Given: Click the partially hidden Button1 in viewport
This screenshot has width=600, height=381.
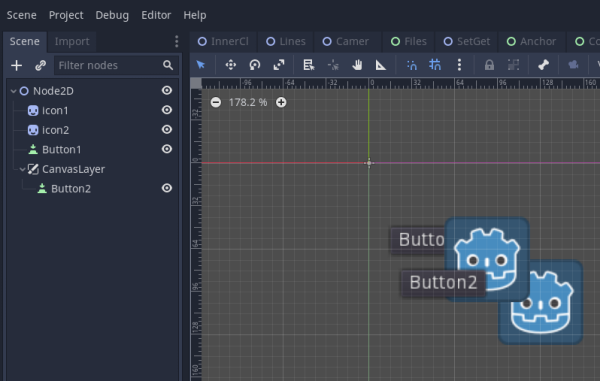Looking at the screenshot, I should point(418,240).
